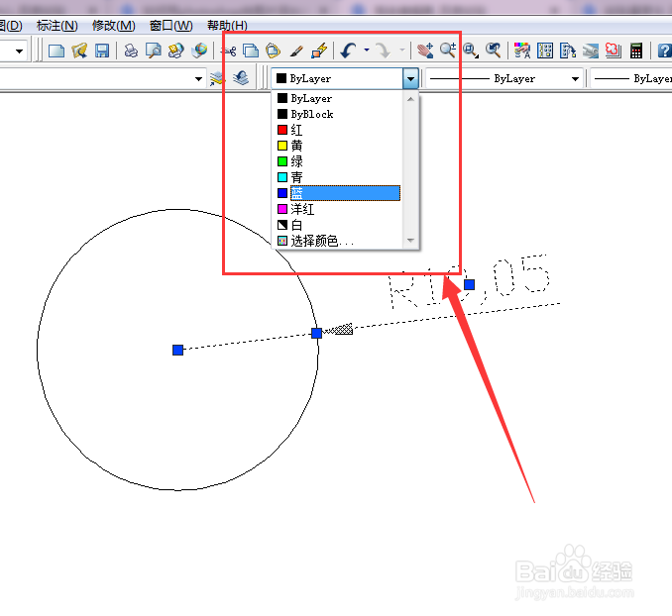Screen dimensions: 672x616
Task: Open the Undo history dropdown arrow
Action: [x=367, y=51]
